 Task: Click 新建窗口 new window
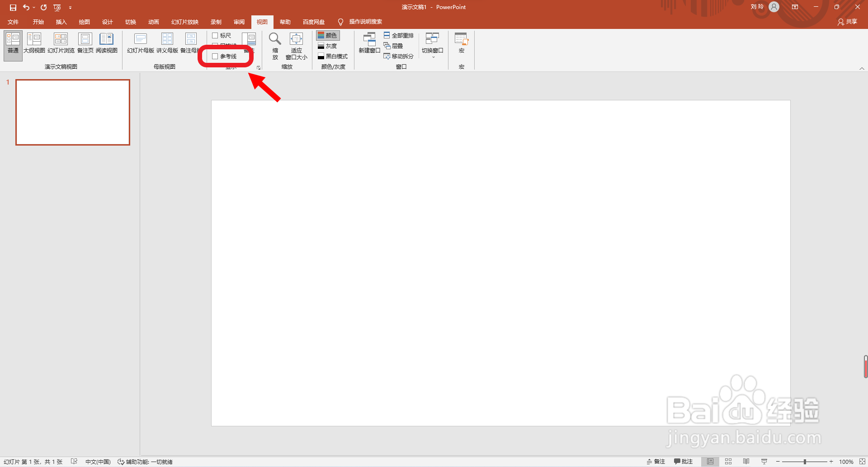pos(369,43)
